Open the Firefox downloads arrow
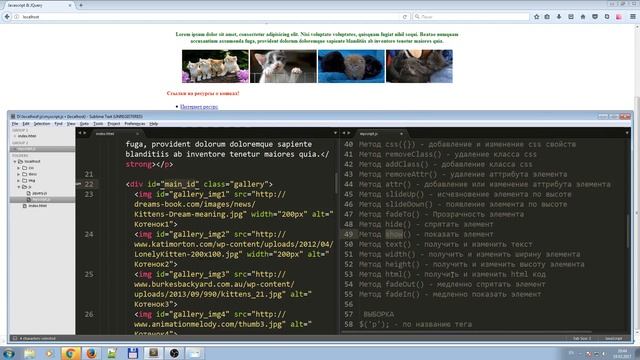This screenshot has width=640, height=360. (559, 17)
